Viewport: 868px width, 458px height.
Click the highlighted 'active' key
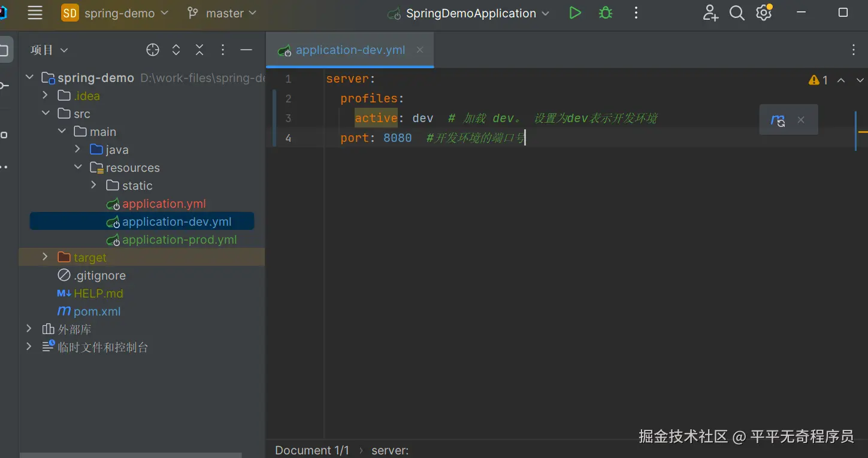pyautogui.click(x=376, y=118)
